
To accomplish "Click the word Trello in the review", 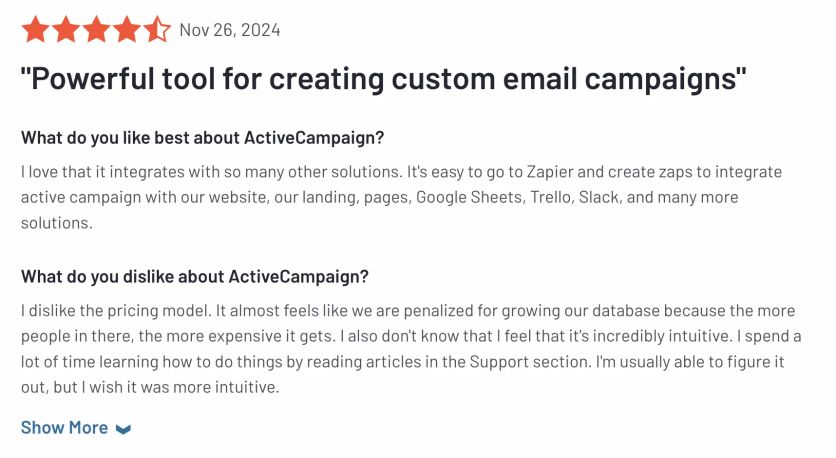I will [555, 197].
